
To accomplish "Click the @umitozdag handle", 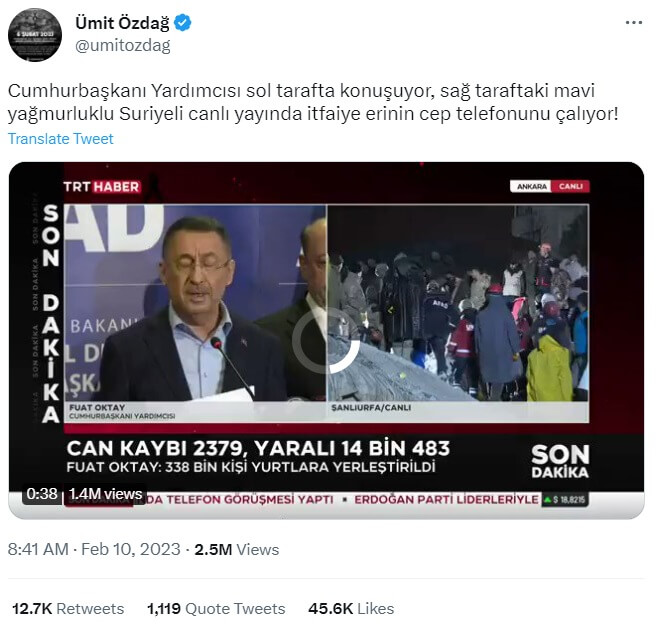I will tap(122, 45).
